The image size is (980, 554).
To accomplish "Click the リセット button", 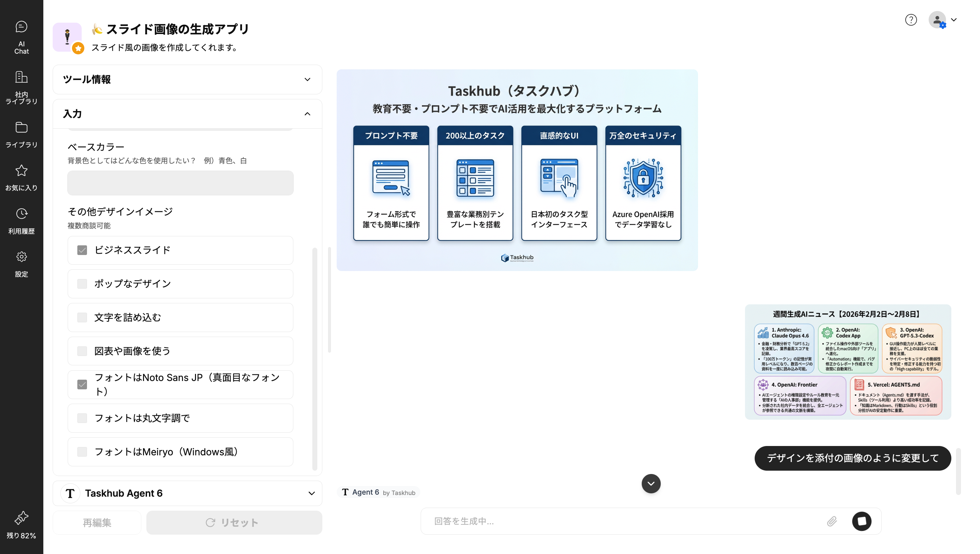I will pyautogui.click(x=234, y=522).
